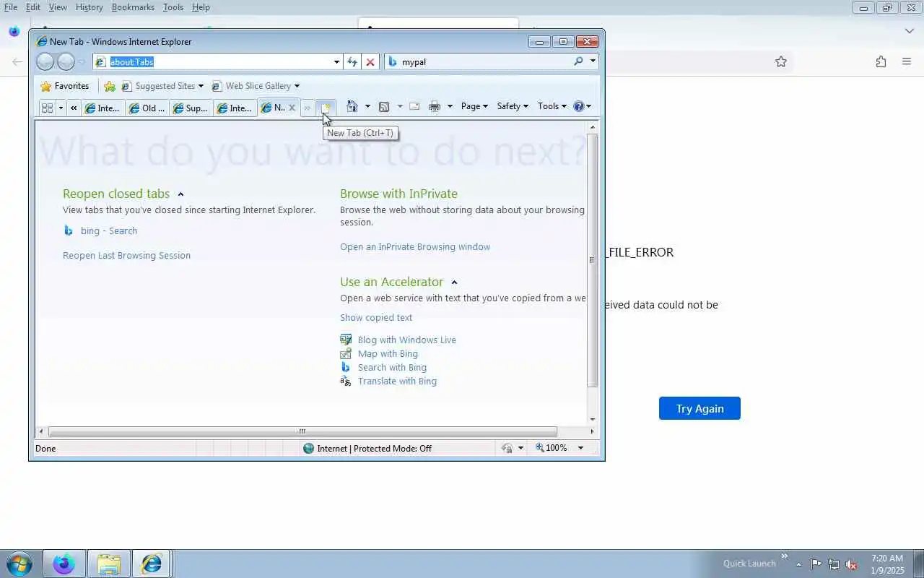Click the Back button in Internet Explorer

45,62
